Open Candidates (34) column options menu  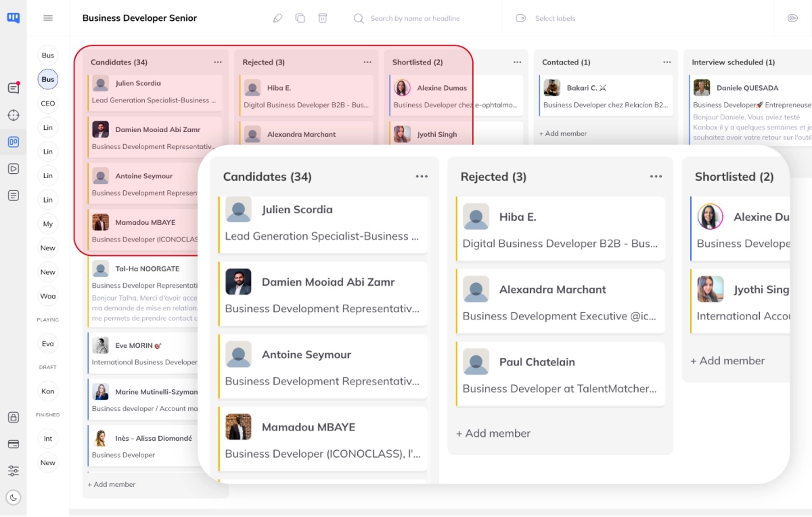coord(217,62)
